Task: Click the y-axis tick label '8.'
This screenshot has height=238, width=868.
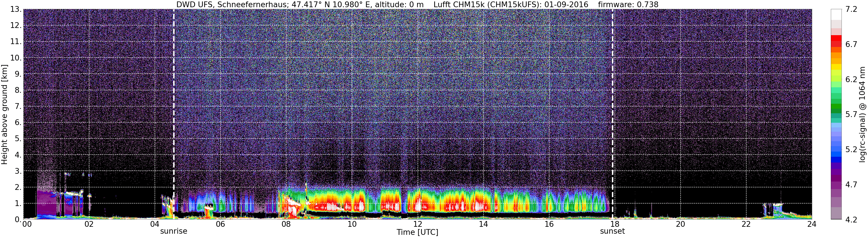Action: 18,90
